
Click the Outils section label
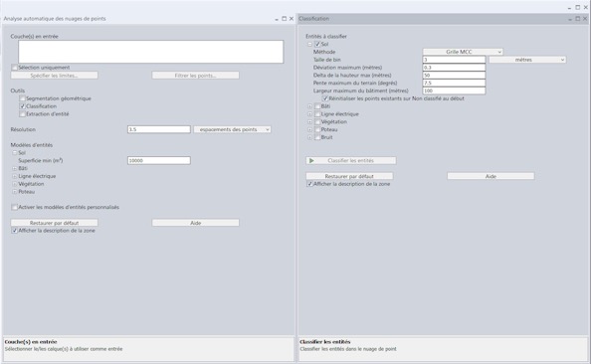18,91
